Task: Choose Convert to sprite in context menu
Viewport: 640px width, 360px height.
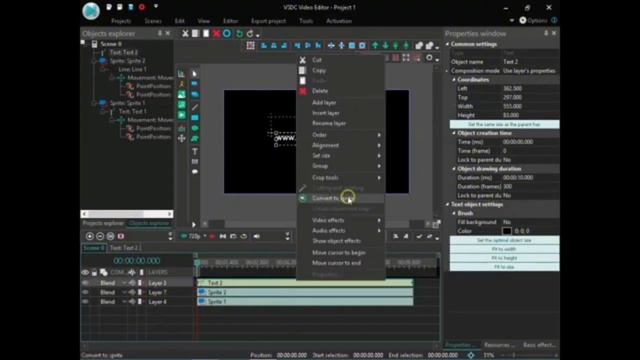Action: 340,198
